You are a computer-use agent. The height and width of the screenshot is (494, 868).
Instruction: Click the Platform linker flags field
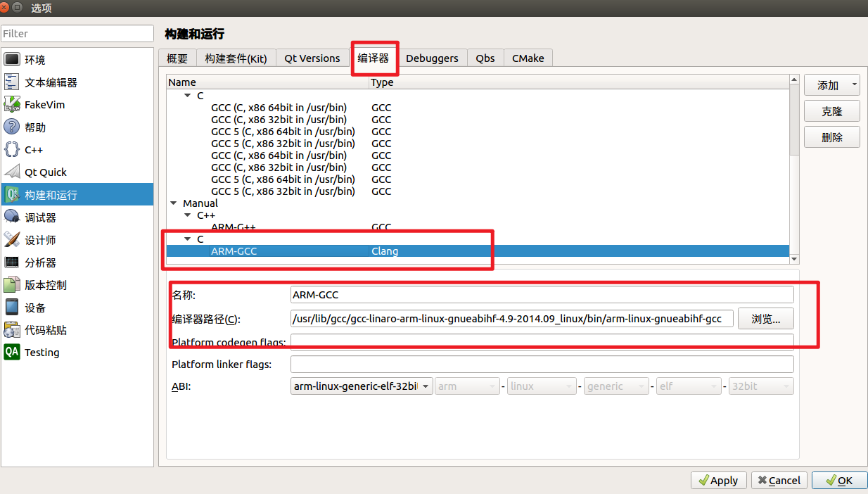click(x=542, y=365)
